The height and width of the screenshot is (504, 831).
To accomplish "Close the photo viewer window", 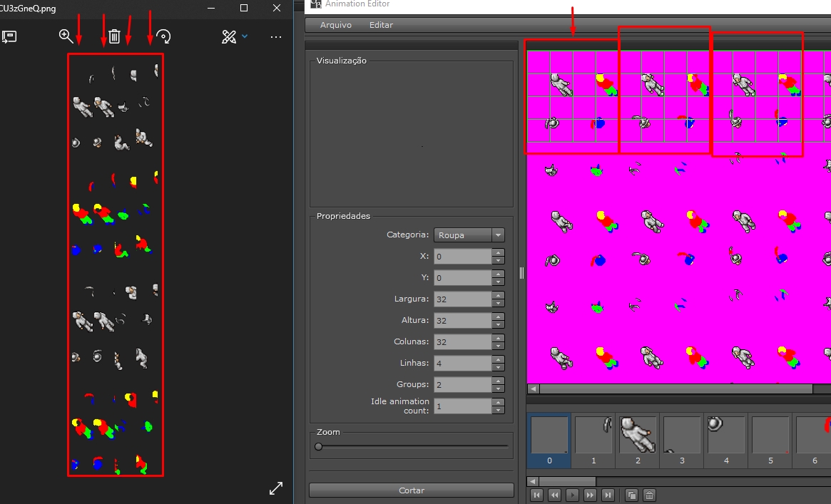I will pos(277,8).
